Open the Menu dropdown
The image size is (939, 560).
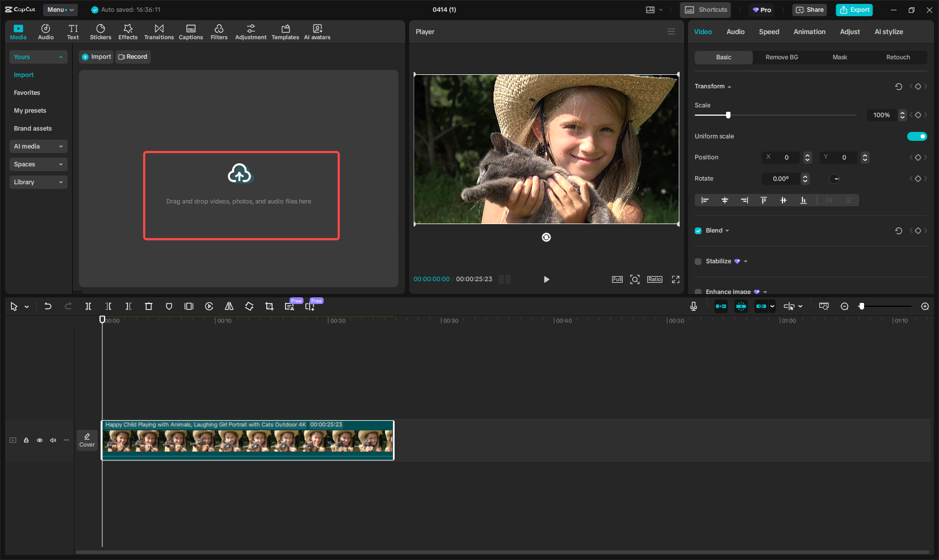[x=60, y=10]
